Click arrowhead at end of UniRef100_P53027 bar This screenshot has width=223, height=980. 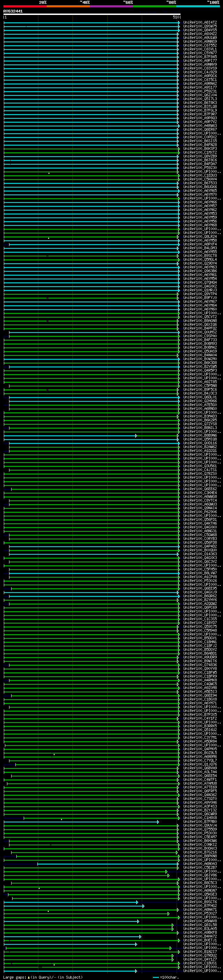coord(169,914)
